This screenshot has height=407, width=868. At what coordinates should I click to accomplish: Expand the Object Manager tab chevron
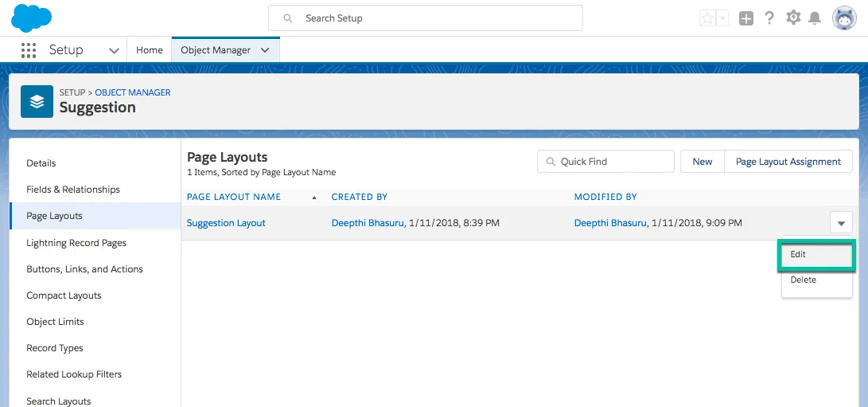point(265,50)
